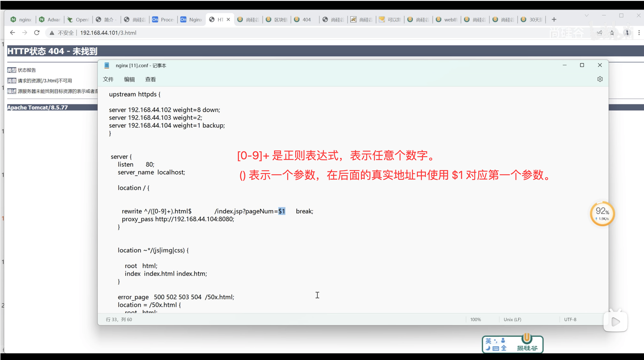644x360 pixels.
Task: Click the share page icon
Action: (x=599, y=33)
